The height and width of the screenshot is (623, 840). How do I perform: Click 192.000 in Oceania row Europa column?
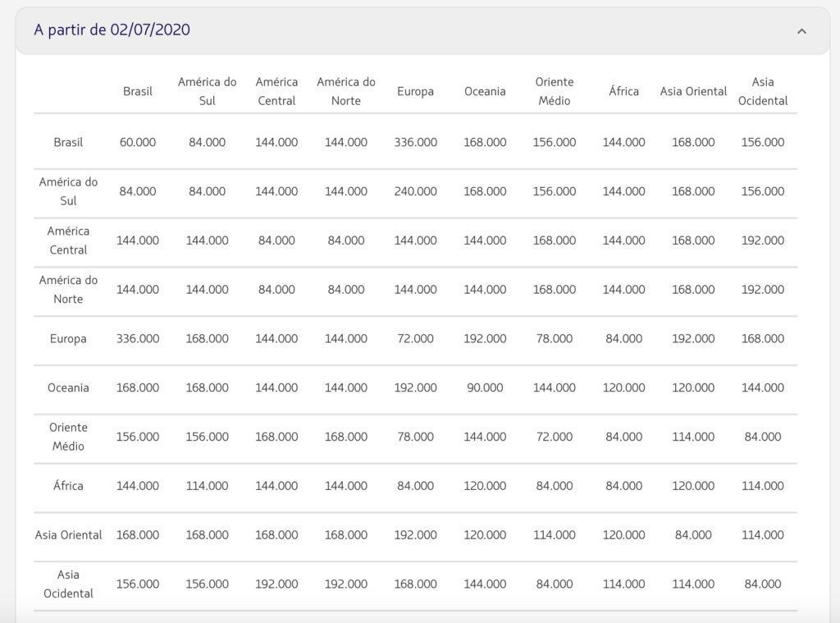(x=415, y=387)
